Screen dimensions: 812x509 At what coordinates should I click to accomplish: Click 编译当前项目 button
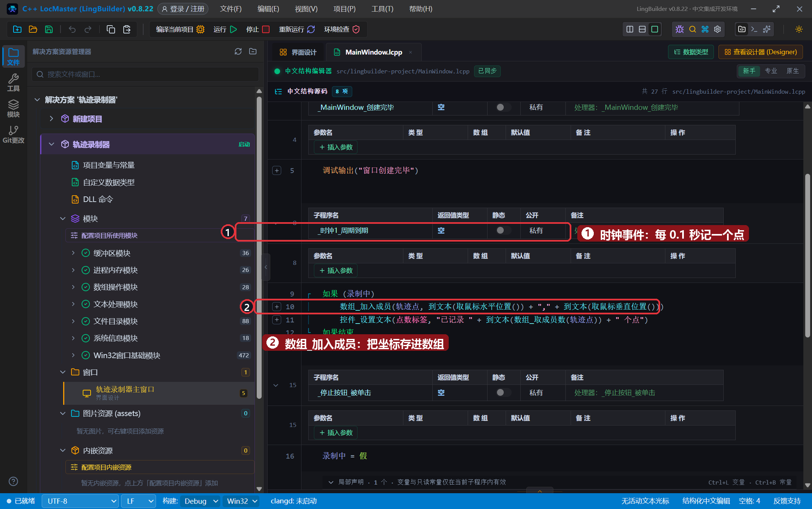pos(180,29)
